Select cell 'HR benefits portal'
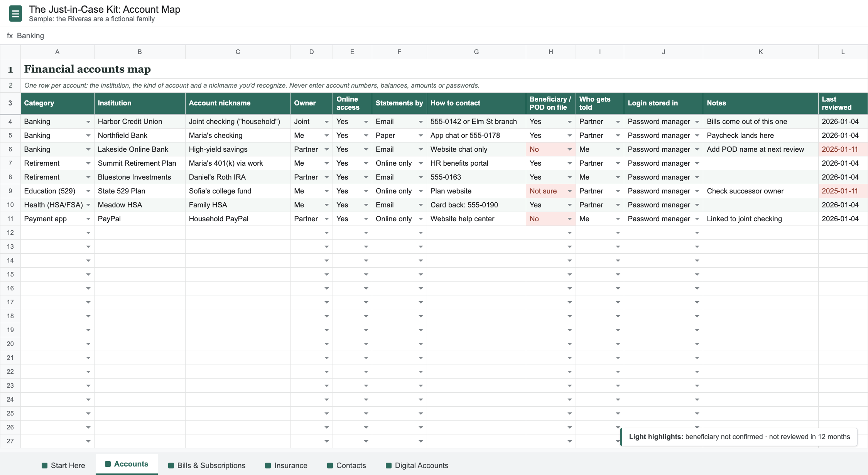 pos(476,163)
